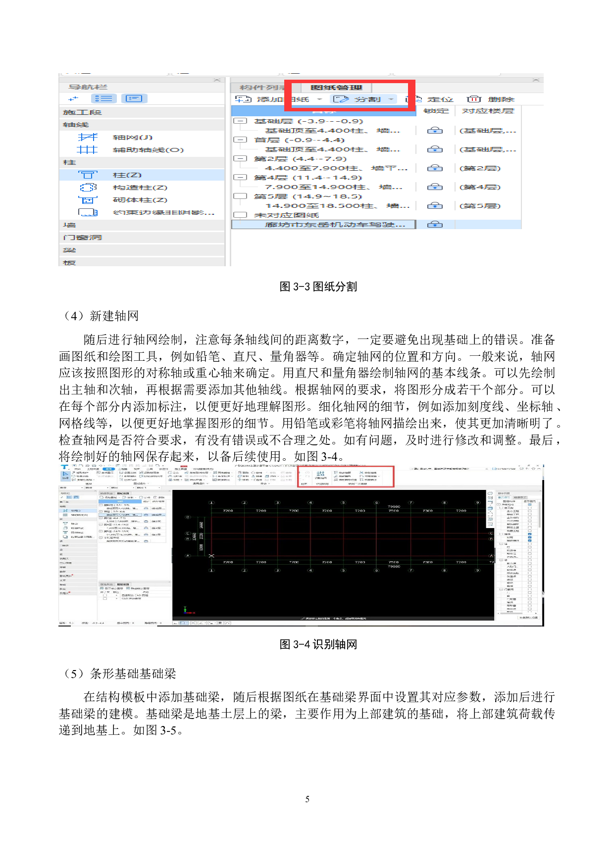Switch to the 图纸管理 tab
Screen dimensions: 614x868
(336, 88)
